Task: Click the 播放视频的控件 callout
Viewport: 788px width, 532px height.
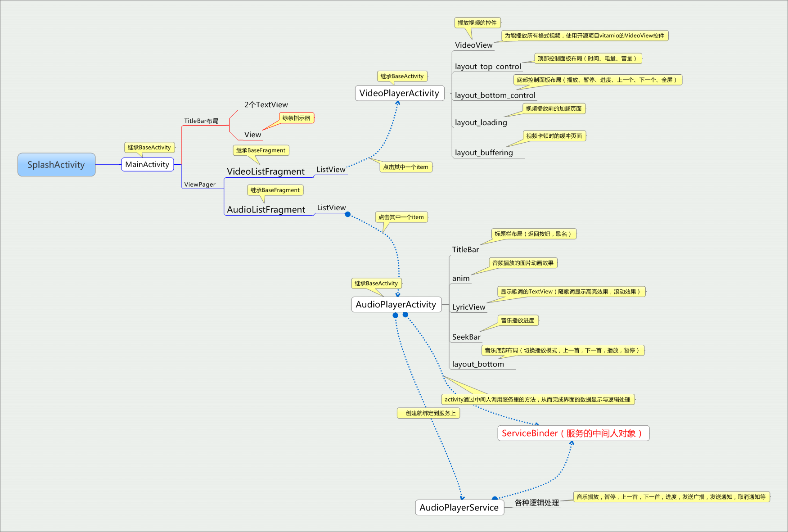Action: click(477, 23)
